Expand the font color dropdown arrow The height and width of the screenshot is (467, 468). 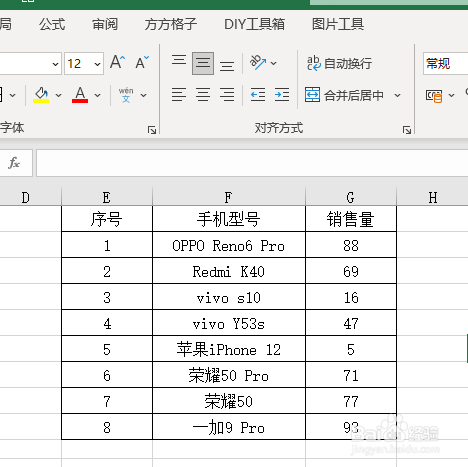click(97, 95)
